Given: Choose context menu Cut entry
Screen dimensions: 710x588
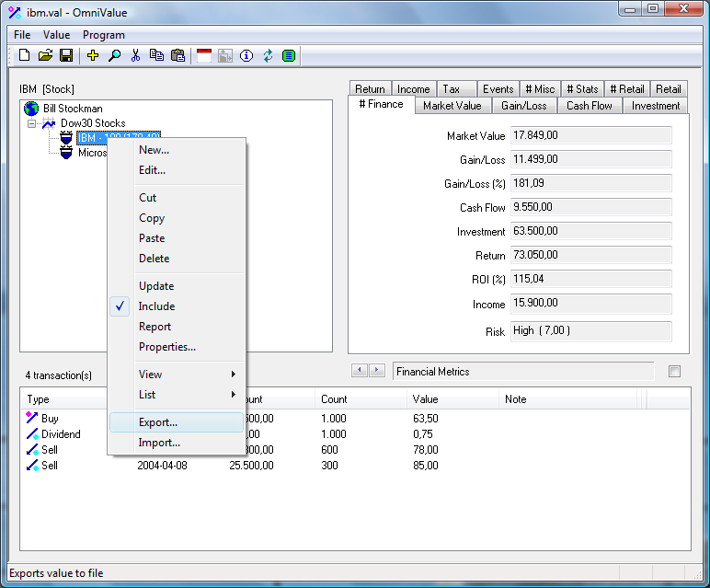Looking at the screenshot, I should (x=177, y=198).
